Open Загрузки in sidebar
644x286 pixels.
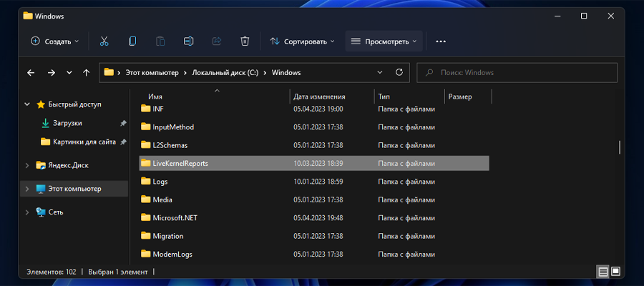point(67,123)
